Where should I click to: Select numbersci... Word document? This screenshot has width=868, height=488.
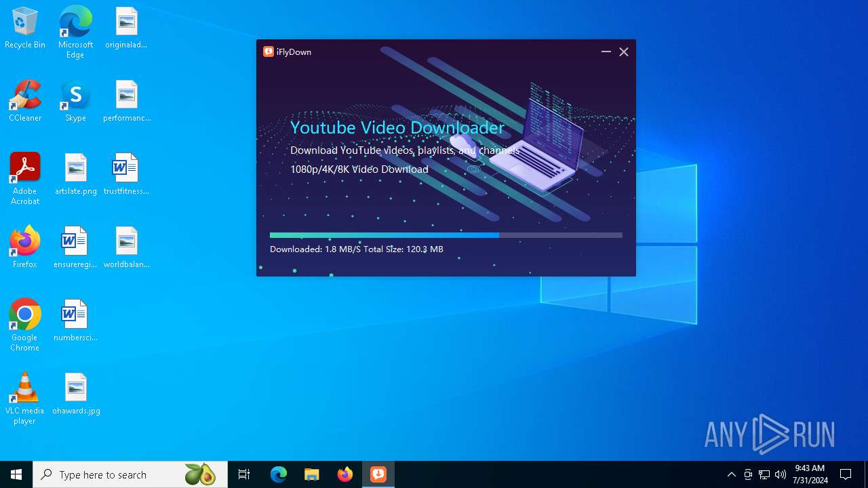(75, 321)
